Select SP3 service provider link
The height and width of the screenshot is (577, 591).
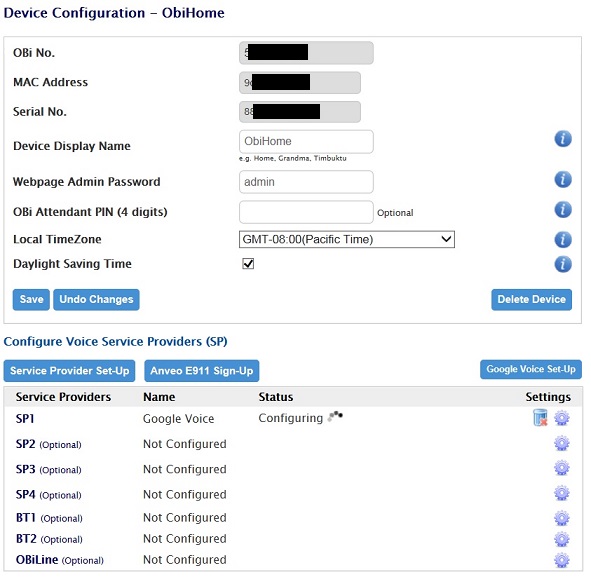coord(25,469)
